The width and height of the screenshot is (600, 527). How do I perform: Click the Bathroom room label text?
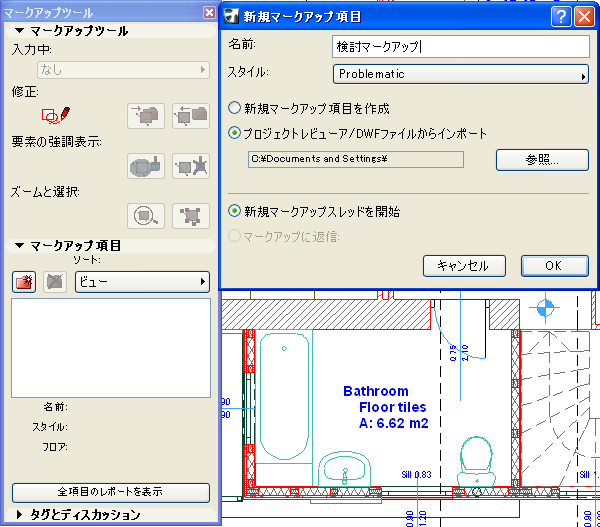376,391
